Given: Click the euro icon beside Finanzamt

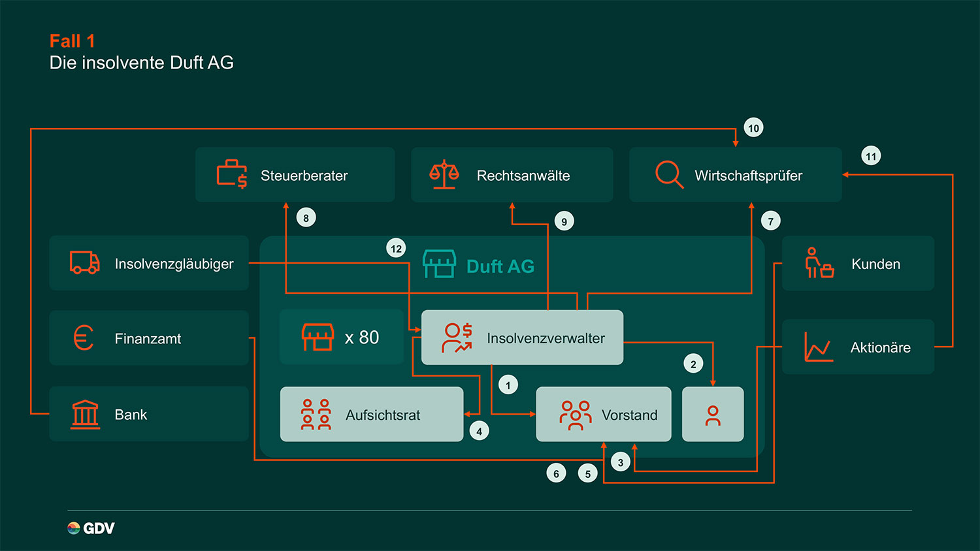Looking at the screenshot, I should (x=84, y=338).
